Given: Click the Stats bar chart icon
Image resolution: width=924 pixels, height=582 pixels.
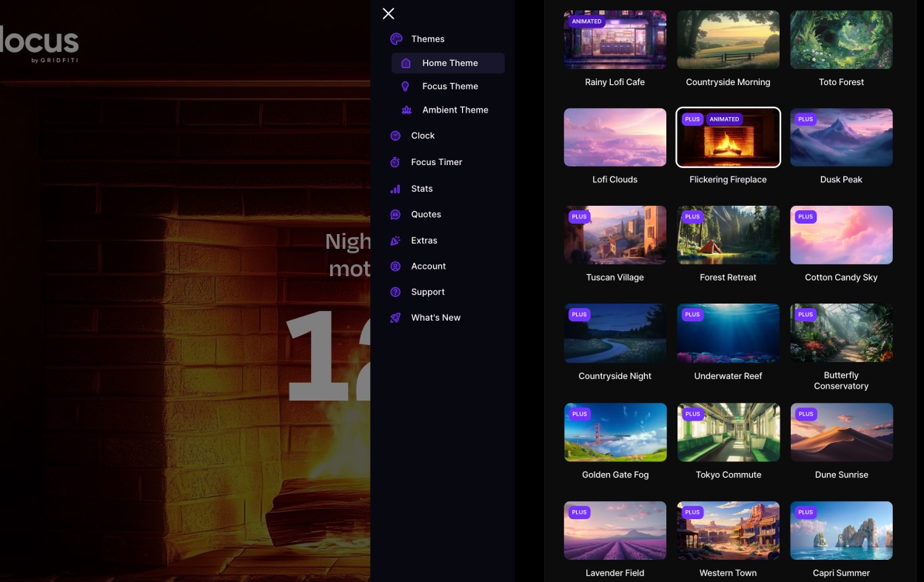Looking at the screenshot, I should point(395,189).
